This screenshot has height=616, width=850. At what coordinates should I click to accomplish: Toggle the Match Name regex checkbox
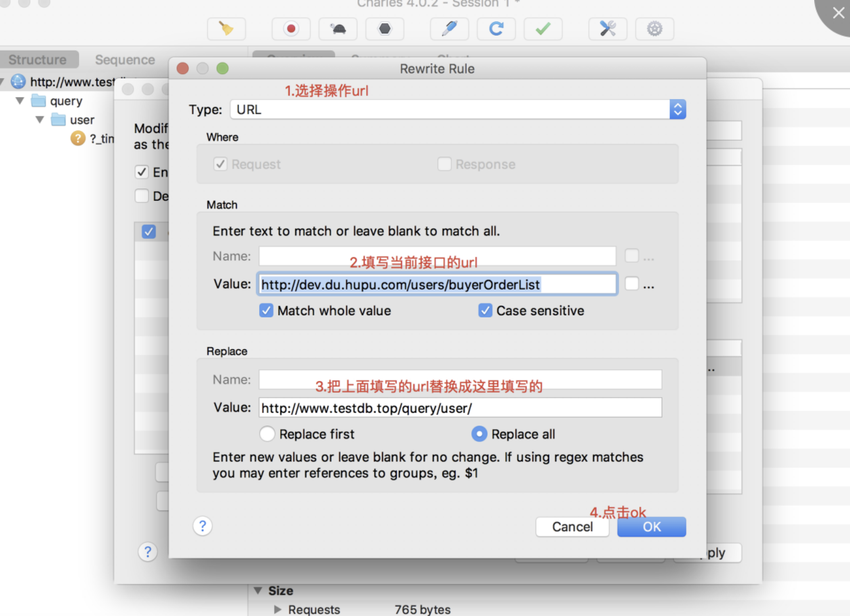[632, 255]
